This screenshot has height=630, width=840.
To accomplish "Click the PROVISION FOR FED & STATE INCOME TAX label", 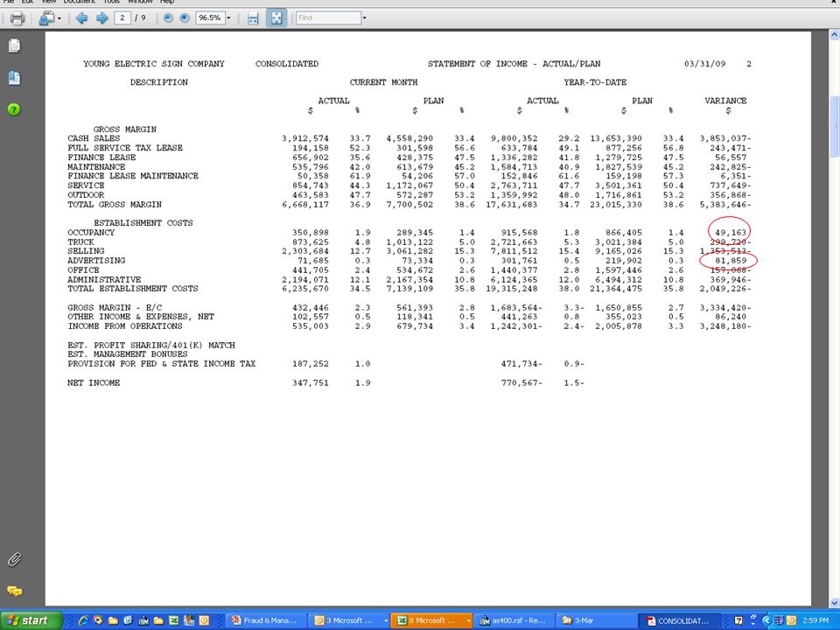I will pyautogui.click(x=161, y=364).
